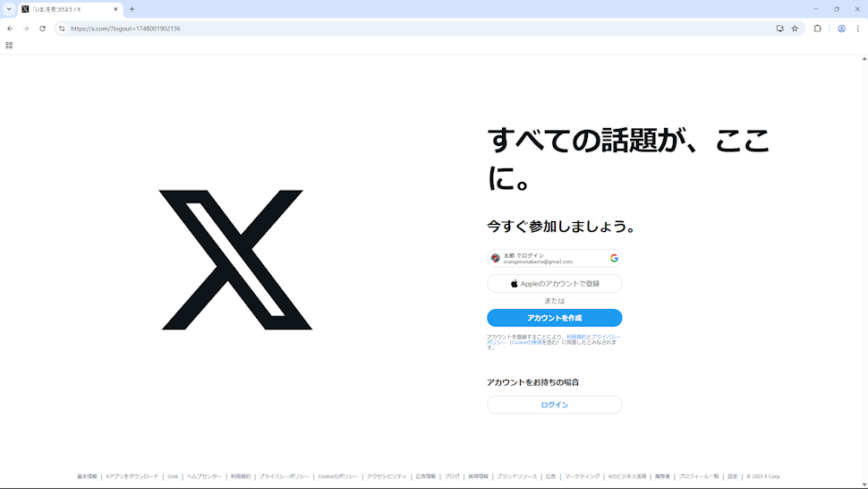Open footer link Xのビジネス活用
The width and height of the screenshot is (868, 489).
click(x=627, y=476)
